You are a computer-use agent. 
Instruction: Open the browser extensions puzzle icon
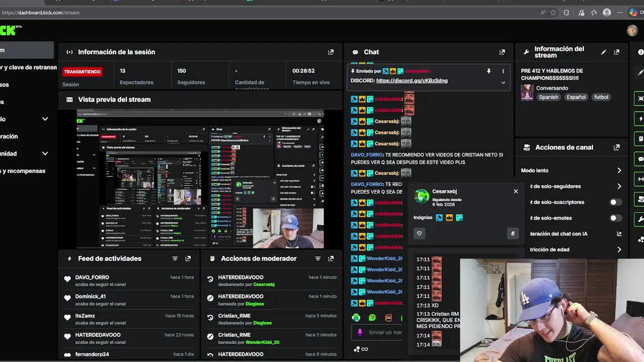click(567, 13)
